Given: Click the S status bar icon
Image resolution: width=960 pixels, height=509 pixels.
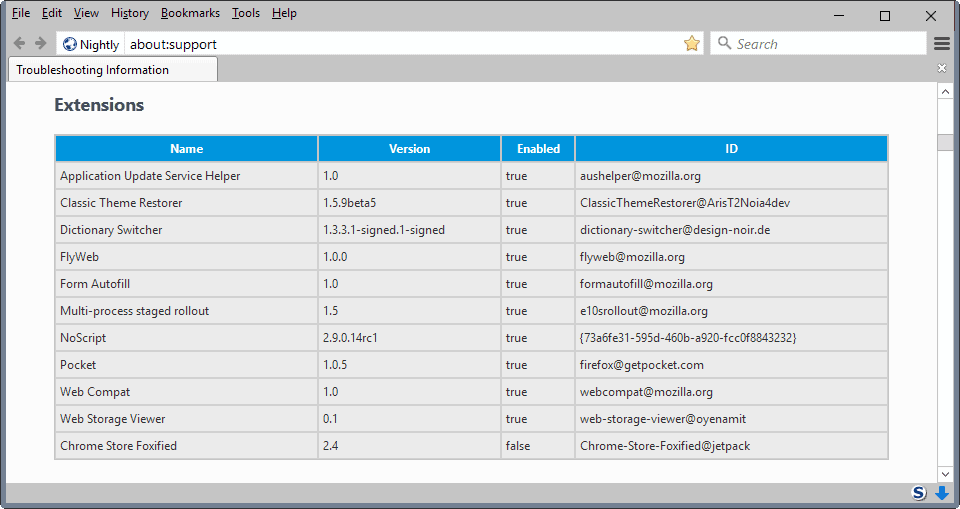Looking at the screenshot, I should click(x=919, y=493).
